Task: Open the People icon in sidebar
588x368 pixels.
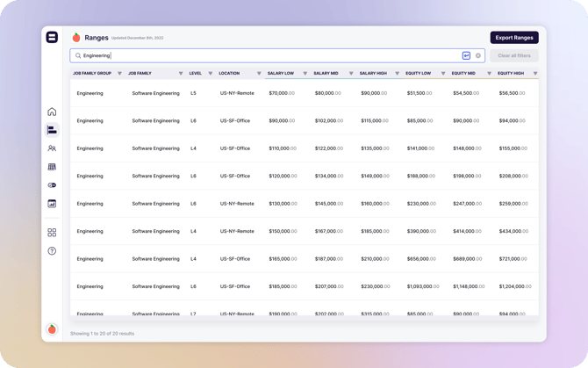Action: coord(52,148)
